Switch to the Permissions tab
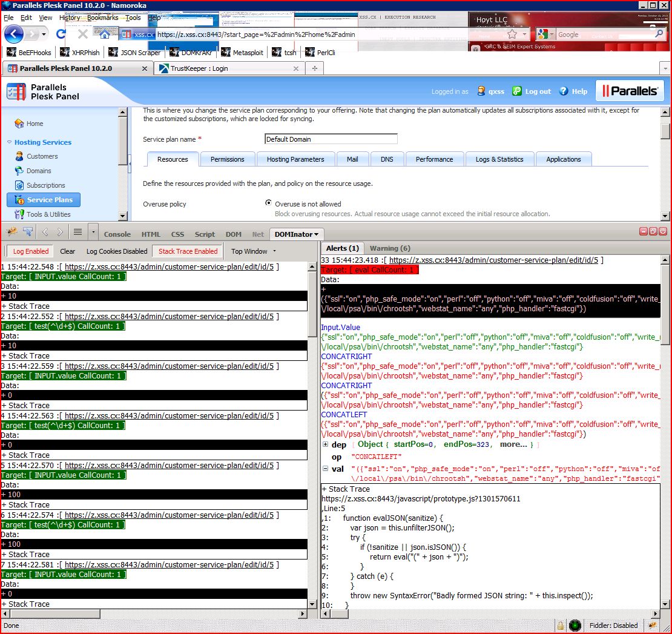Screen dimensions: 672x634 tap(227, 159)
